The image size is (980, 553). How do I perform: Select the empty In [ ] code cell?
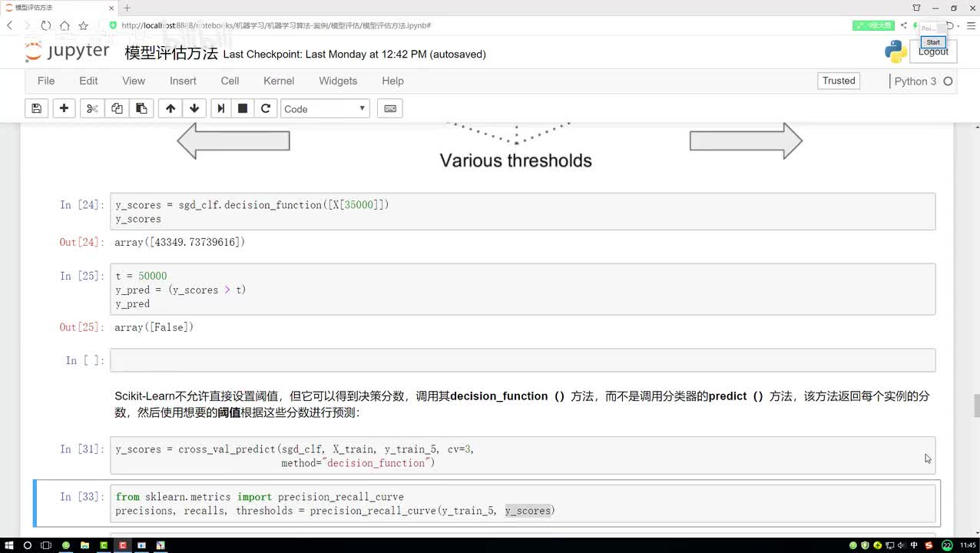(x=522, y=360)
